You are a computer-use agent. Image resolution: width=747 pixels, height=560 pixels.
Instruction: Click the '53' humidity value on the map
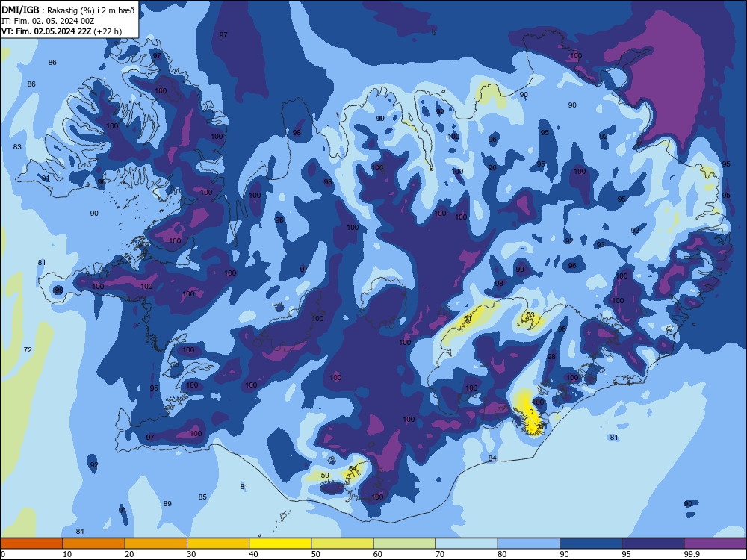(530, 315)
